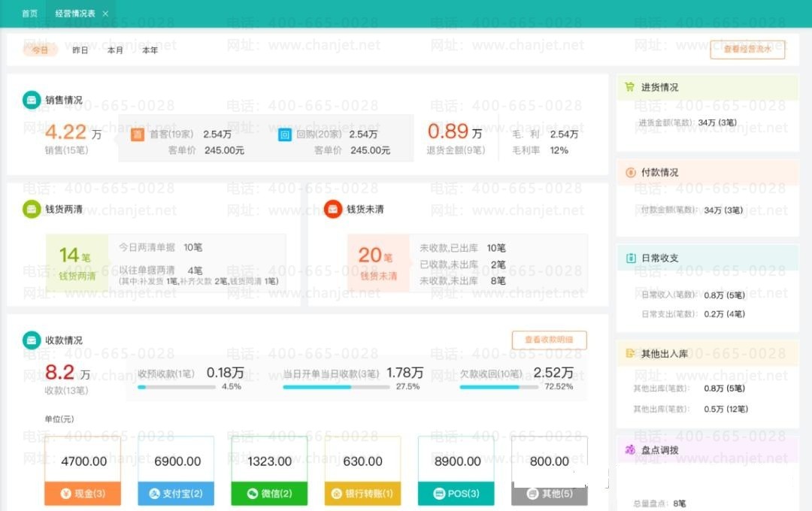Click the 盘点调拨 panel header
This screenshot has height=511, width=812.
point(708,450)
